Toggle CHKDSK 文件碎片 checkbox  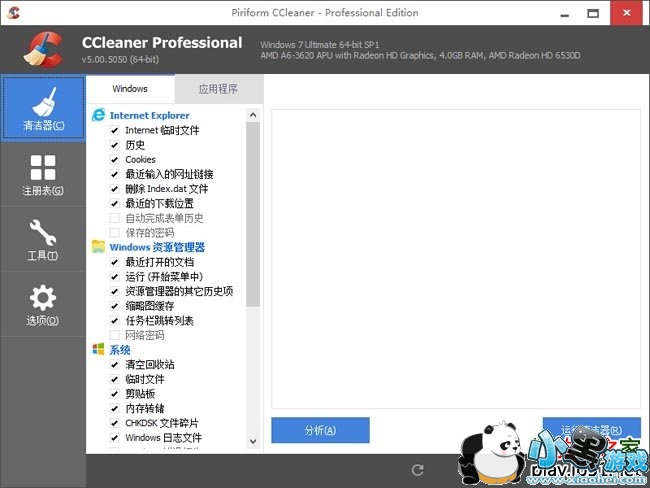(114, 423)
